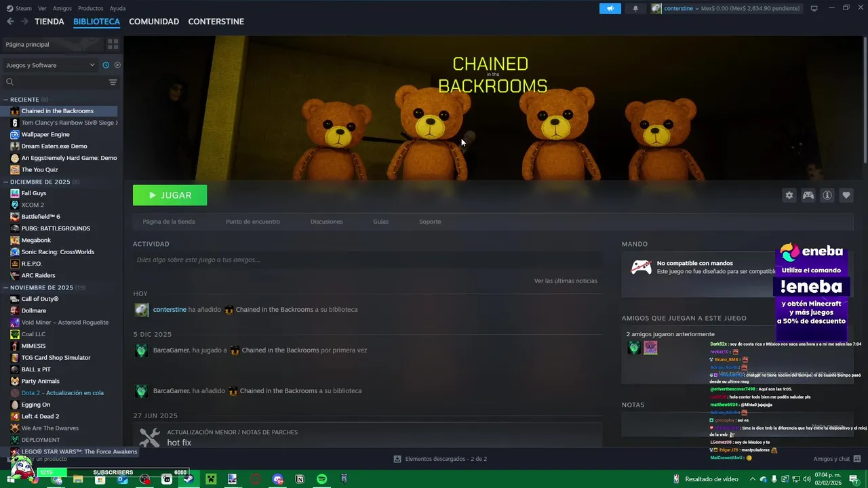The image size is (868, 488).
Task: Open the first friend avatar under friends who play
Action: [634, 348]
